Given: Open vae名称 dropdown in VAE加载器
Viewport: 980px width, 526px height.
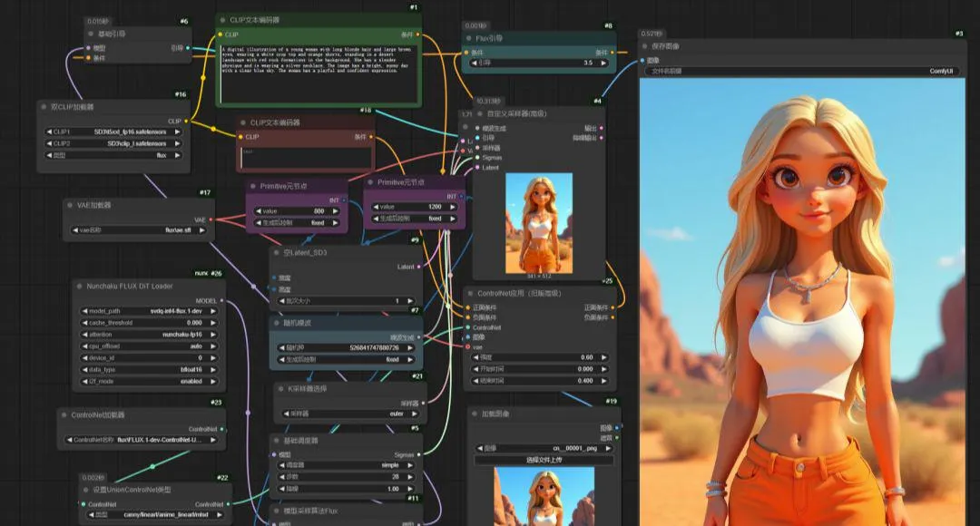Looking at the screenshot, I should point(138,229).
